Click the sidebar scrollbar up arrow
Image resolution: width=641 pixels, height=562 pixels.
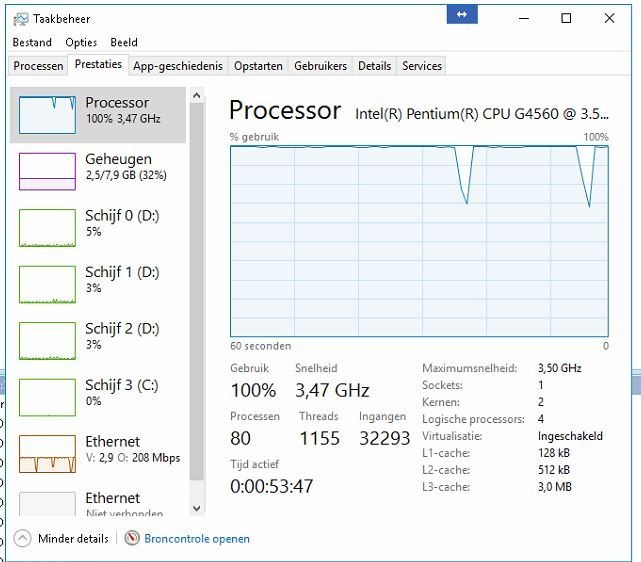click(197, 96)
